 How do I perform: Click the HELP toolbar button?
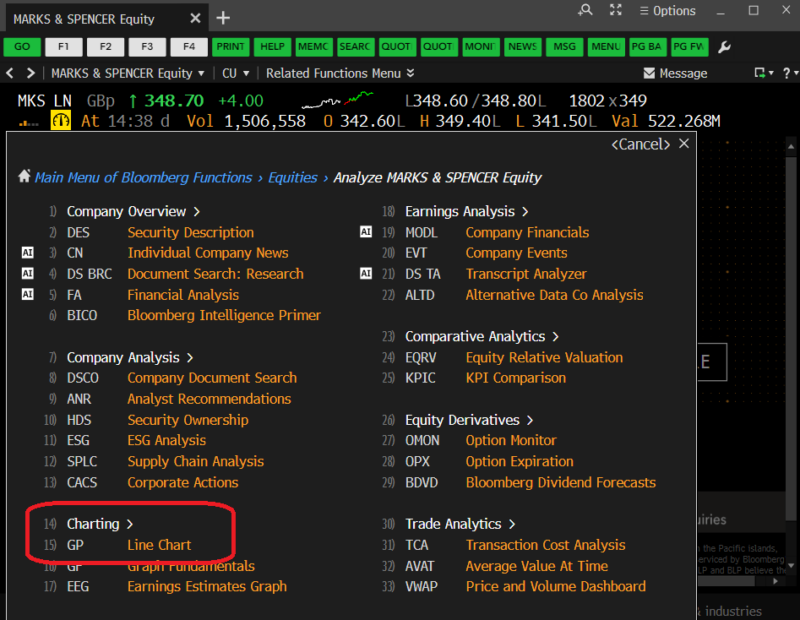[271, 46]
